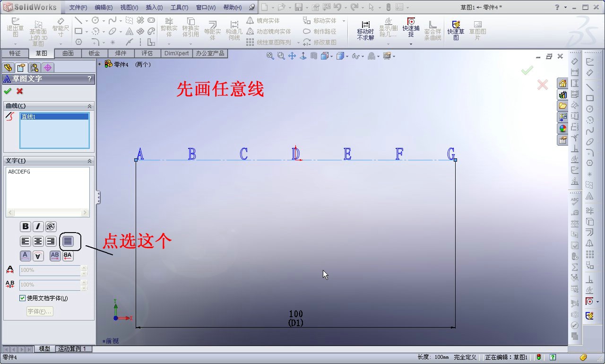The image size is (605, 364).
Task: Select the Line sketch tool
Action: coord(78,20)
